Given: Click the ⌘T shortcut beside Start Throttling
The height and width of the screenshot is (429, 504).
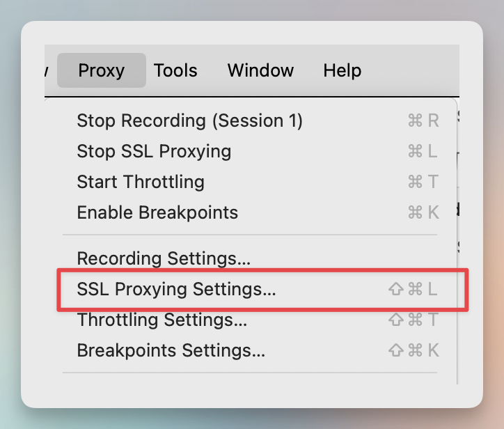Looking at the screenshot, I should [423, 182].
